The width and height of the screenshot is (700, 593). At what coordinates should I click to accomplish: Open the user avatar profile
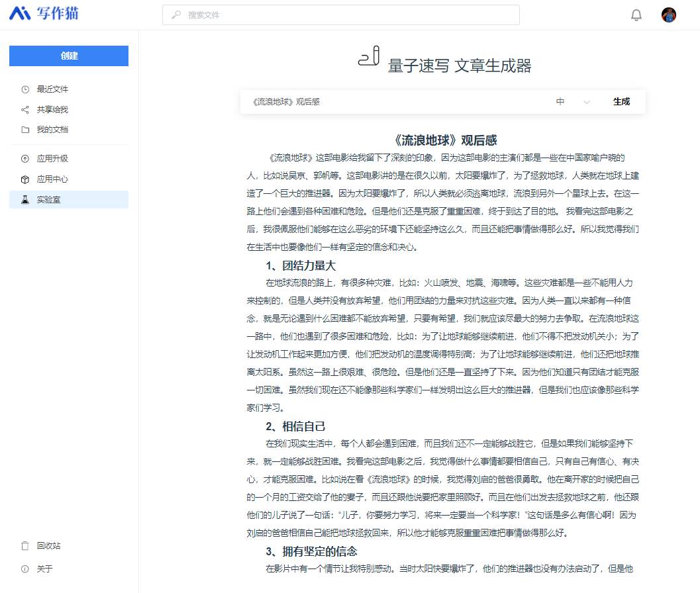[669, 15]
